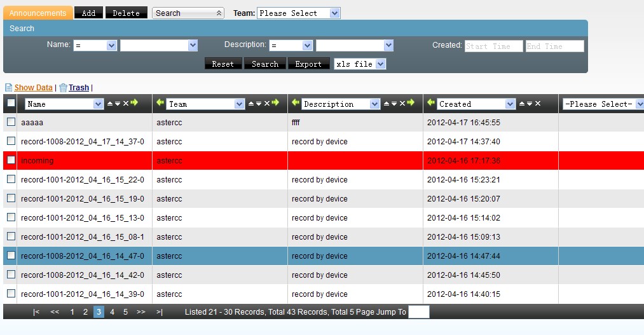Image resolution: width=644 pixels, height=335 pixels.
Task: Click the Delete button
Action: coord(126,13)
